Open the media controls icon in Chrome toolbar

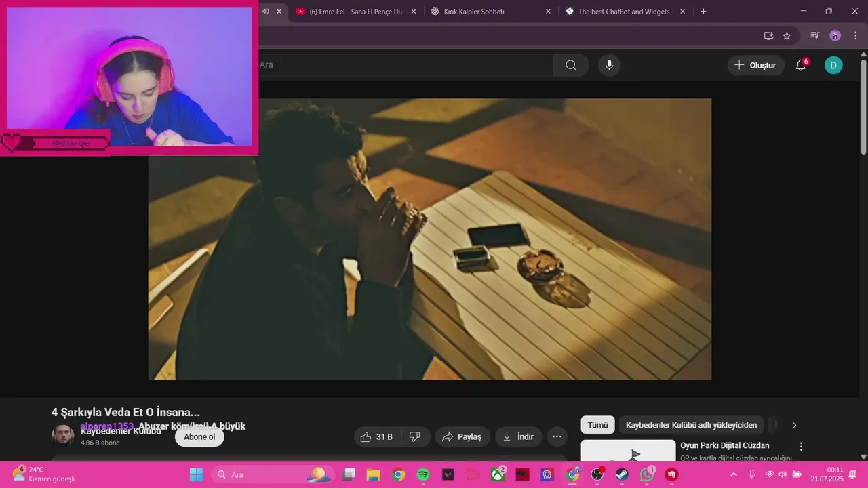pos(815,36)
